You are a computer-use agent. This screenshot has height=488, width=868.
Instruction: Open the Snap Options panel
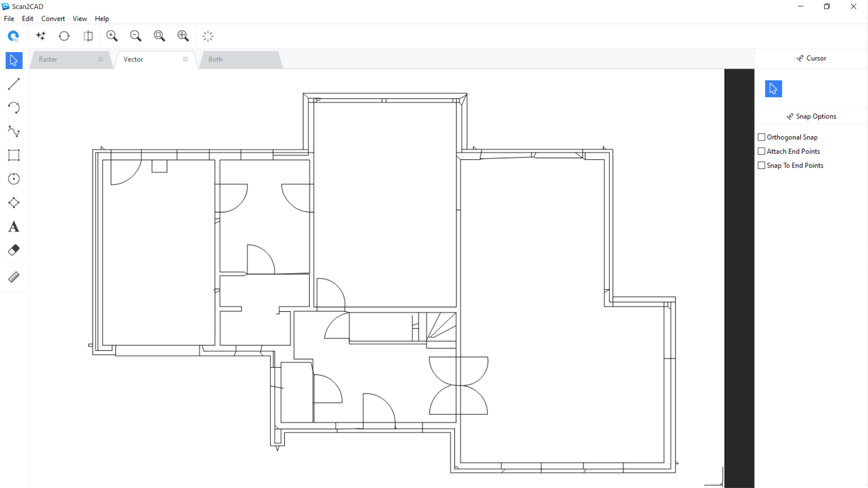(x=811, y=116)
